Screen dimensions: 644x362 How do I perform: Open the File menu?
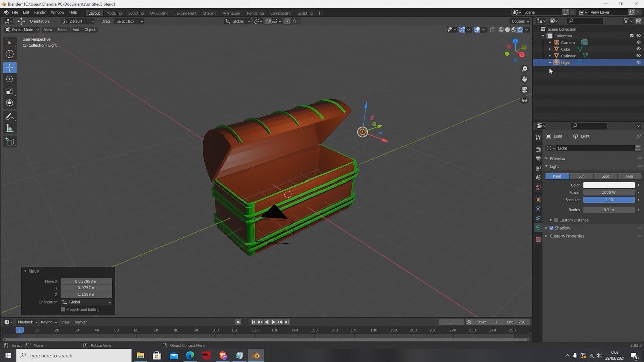coord(15,12)
